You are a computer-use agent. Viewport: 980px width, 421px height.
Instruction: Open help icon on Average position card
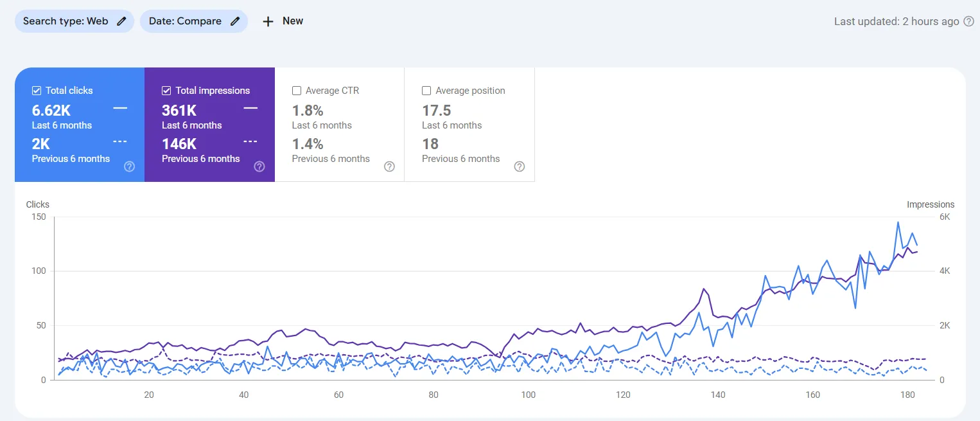[520, 166]
